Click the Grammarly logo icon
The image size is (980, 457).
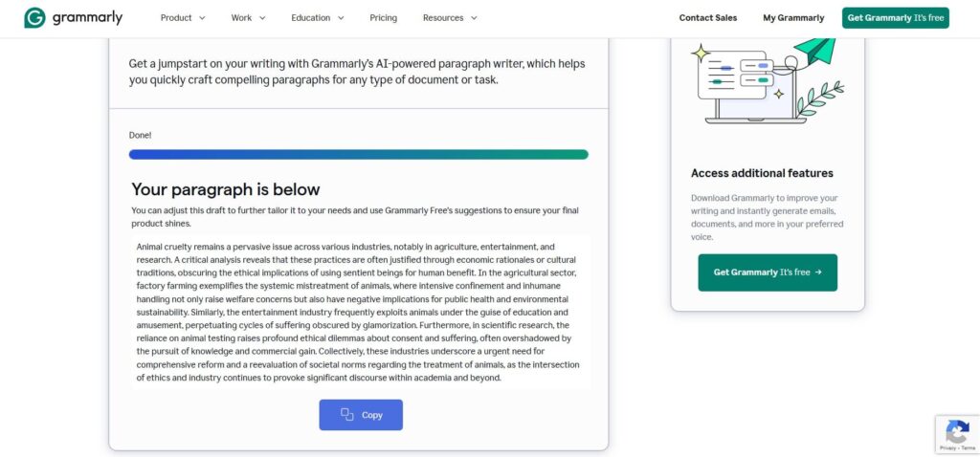(x=34, y=18)
